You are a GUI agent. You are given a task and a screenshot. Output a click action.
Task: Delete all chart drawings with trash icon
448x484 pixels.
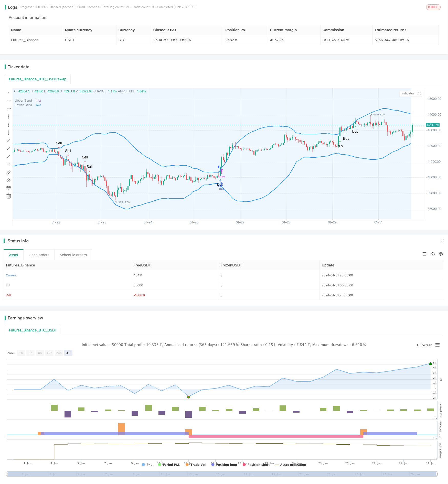(9, 196)
